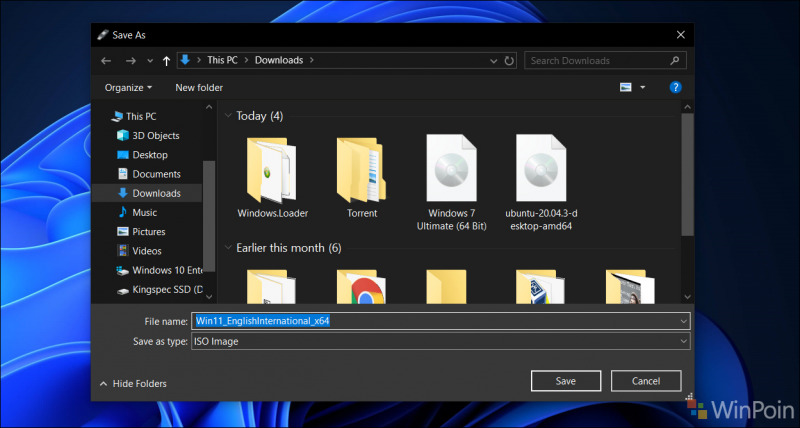The width and height of the screenshot is (800, 428).
Task: Click the magnifier search icon
Action: coord(675,61)
